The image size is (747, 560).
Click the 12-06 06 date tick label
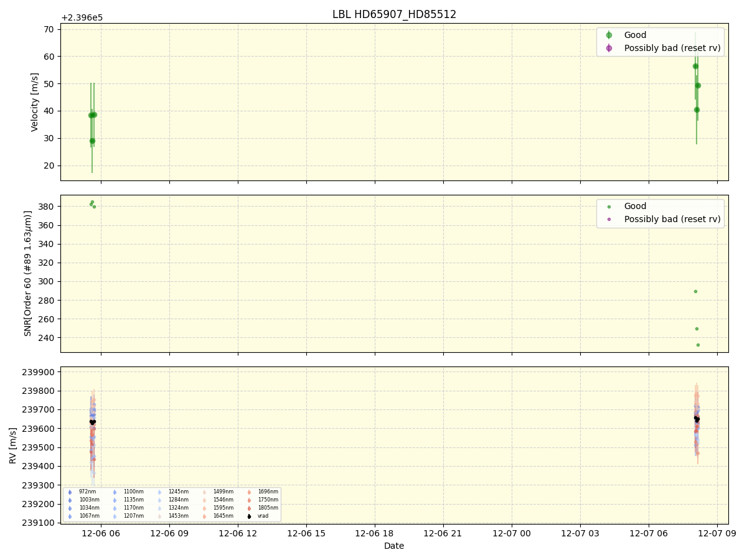coord(101,533)
